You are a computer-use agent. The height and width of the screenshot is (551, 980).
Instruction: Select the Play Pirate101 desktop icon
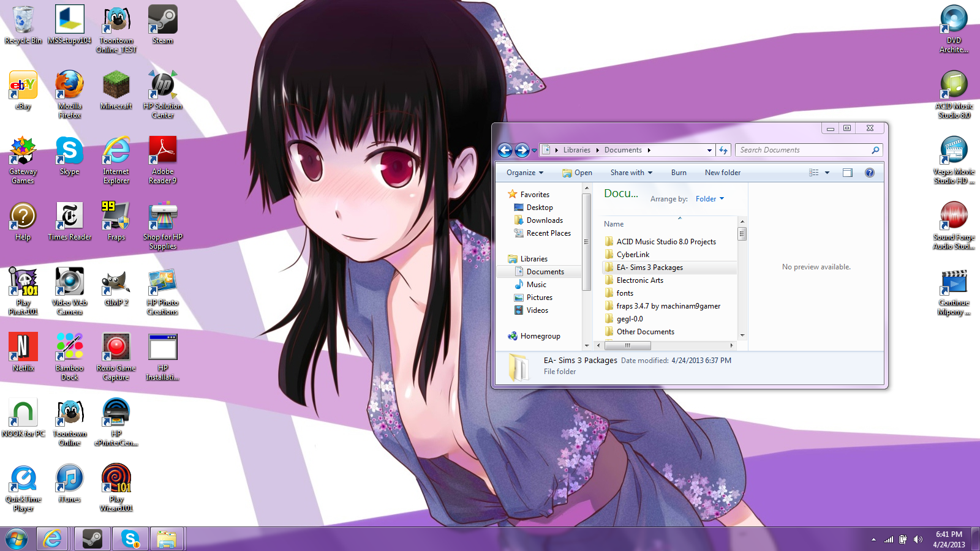tap(23, 291)
